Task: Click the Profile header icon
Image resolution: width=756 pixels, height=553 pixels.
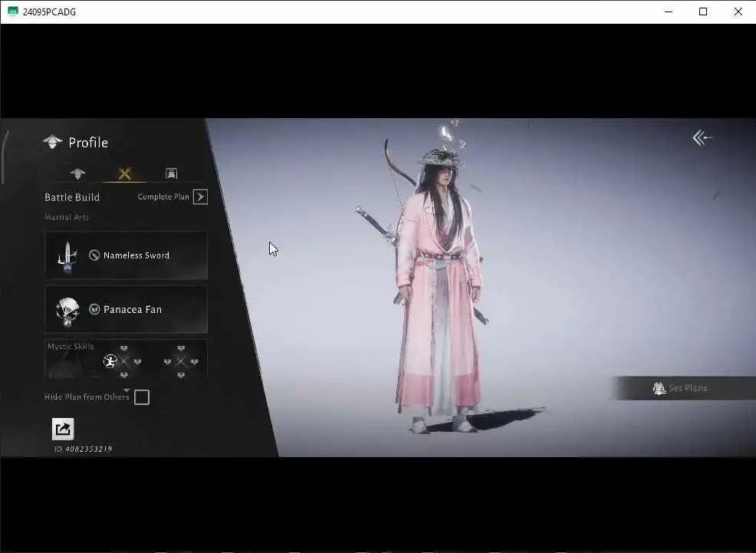Action: click(x=53, y=142)
